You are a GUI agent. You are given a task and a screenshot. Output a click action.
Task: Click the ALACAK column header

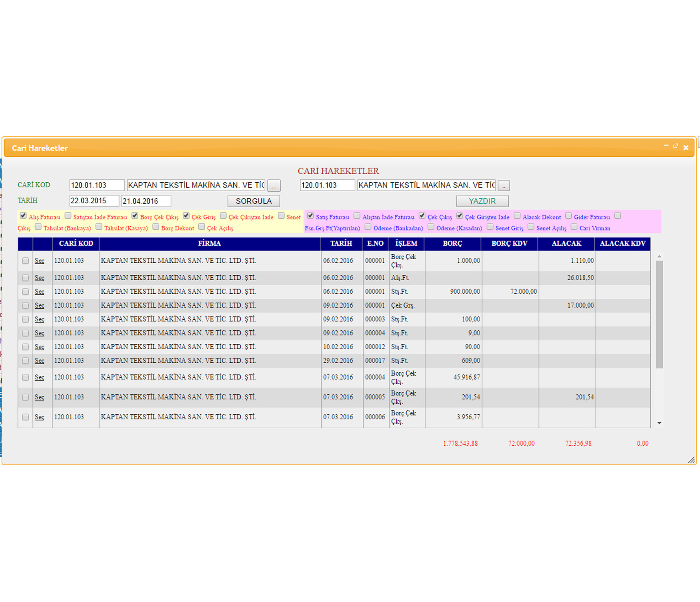click(566, 244)
